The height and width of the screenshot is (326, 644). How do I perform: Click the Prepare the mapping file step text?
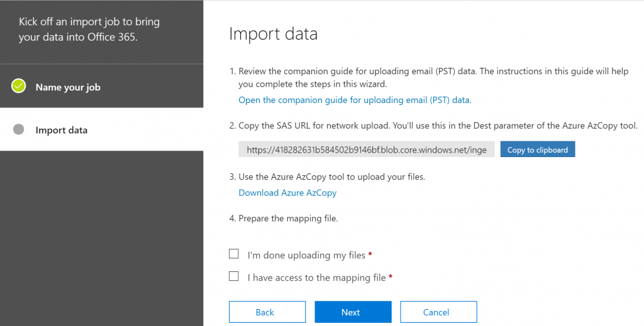pyautogui.click(x=284, y=219)
